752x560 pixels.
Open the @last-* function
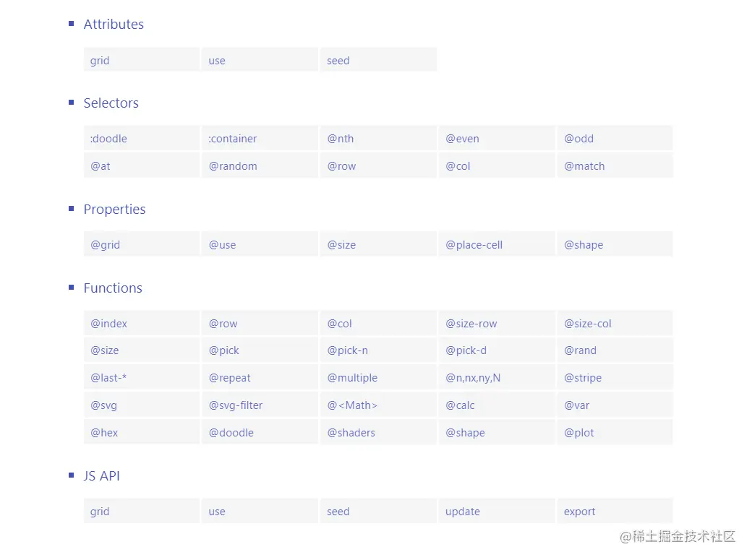(142, 377)
